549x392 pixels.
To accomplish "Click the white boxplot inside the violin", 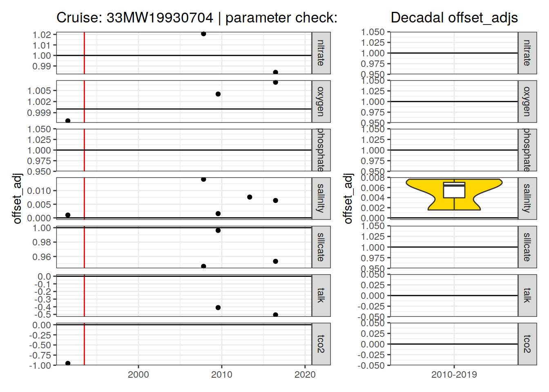I will point(454,191).
